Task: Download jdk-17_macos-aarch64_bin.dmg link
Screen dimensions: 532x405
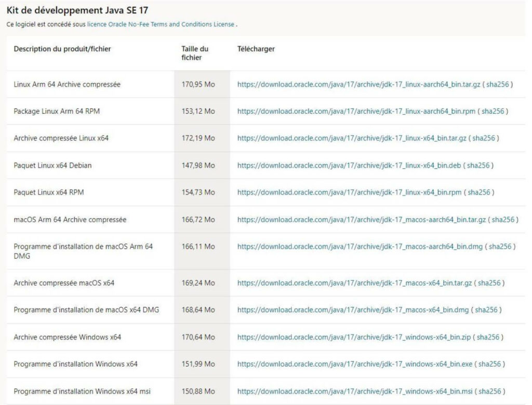Action: [360, 247]
